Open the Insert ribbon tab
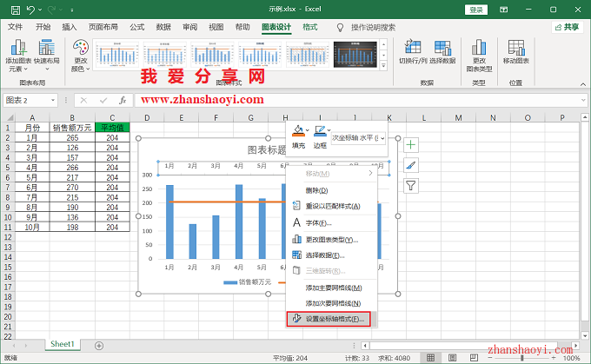The width and height of the screenshot is (591, 364). [x=70, y=27]
